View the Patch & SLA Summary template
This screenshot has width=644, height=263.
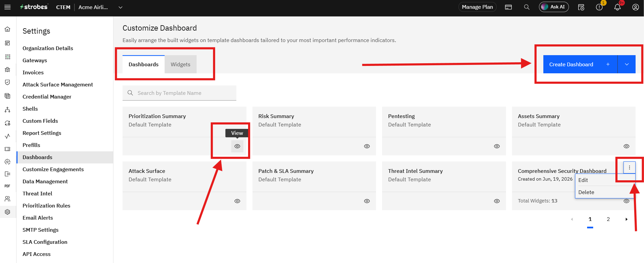[x=367, y=201]
